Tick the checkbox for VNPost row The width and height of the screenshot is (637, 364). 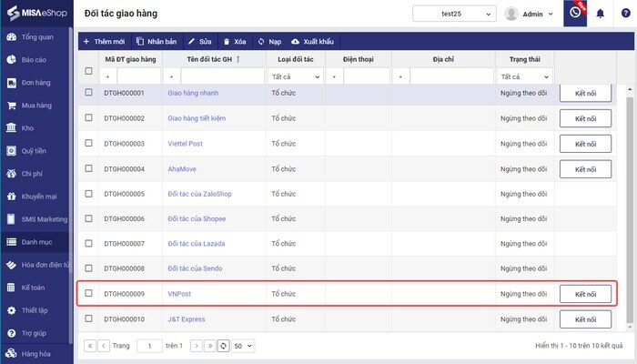(88, 294)
